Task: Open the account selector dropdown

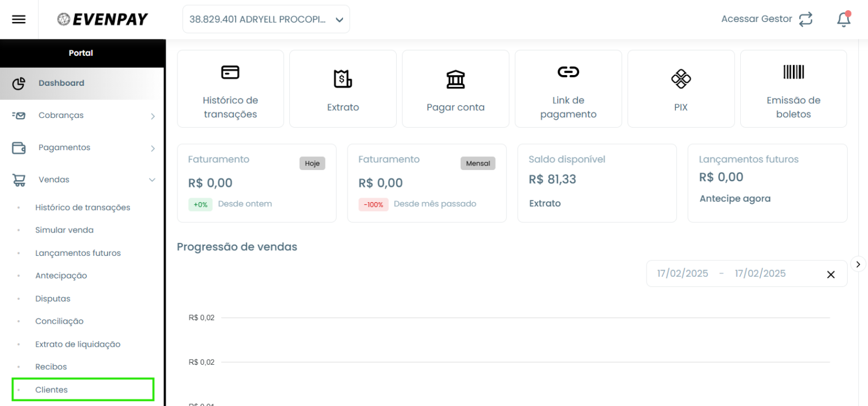Action: click(266, 19)
